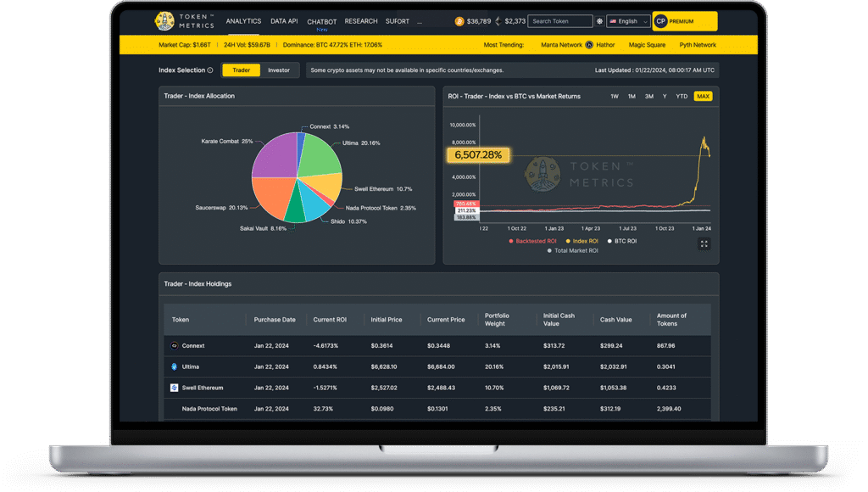Click the dark green Sakai Vault slice
The height and width of the screenshot is (492, 868).
pos(296,210)
